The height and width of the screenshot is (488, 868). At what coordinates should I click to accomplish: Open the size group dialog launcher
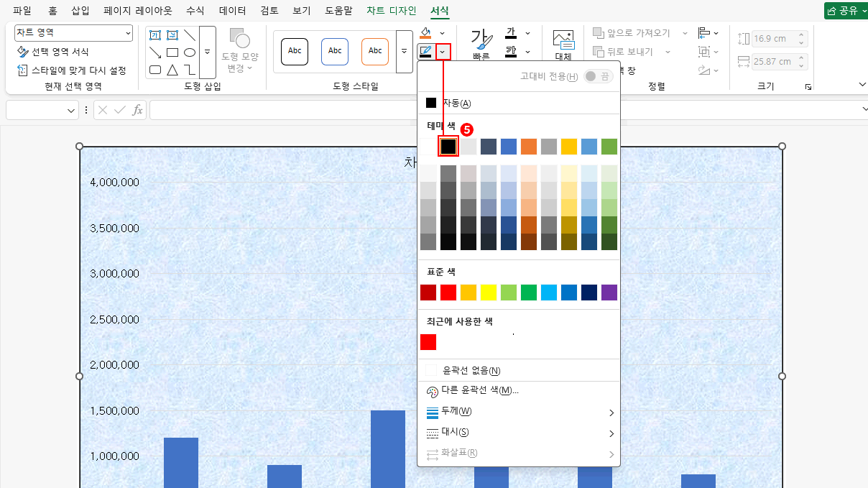coord(808,87)
